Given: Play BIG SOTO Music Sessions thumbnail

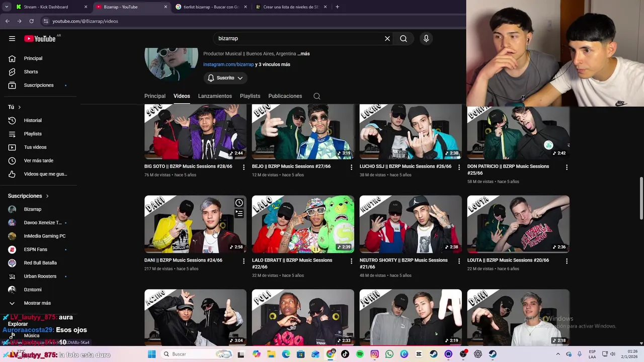Looking at the screenshot, I should point(195,132).
